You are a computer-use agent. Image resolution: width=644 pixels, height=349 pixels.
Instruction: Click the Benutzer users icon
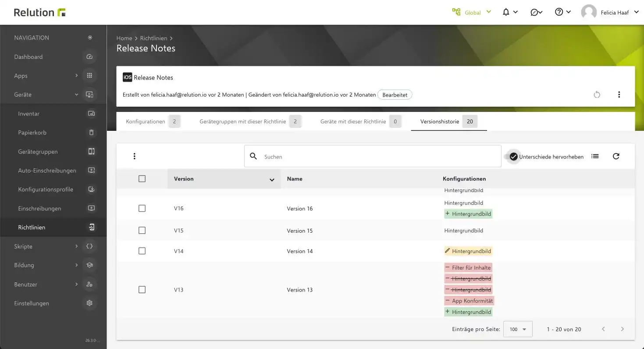tap(89, 284)
